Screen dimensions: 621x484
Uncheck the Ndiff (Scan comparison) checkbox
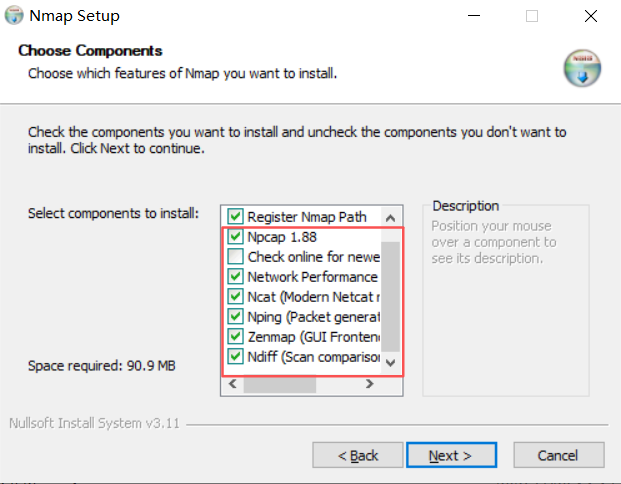(x=235, y=356)
